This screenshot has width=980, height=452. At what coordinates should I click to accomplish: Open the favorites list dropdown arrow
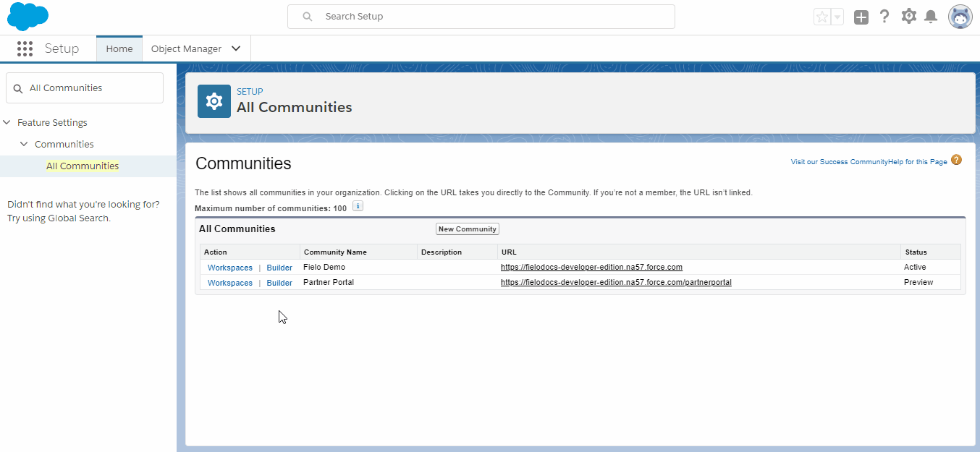pyautogui.click(x=837, y=17)
